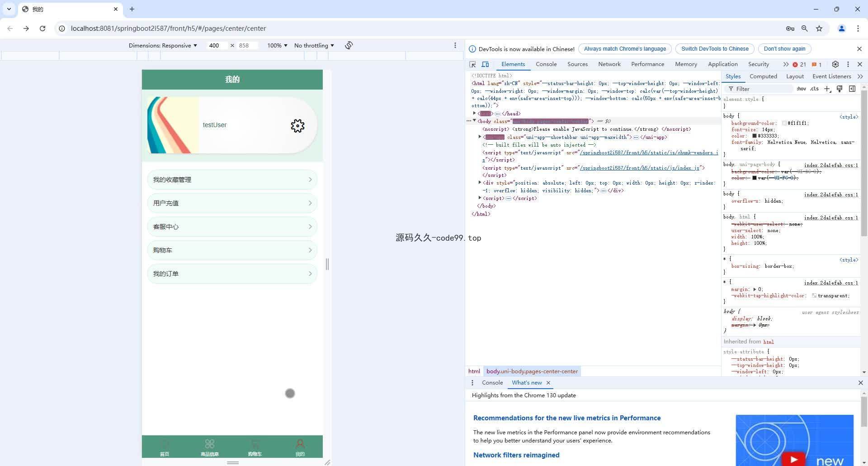868x466 pixels.
Task: Open the 100% zoom dropdown
Action: [277, 45]
